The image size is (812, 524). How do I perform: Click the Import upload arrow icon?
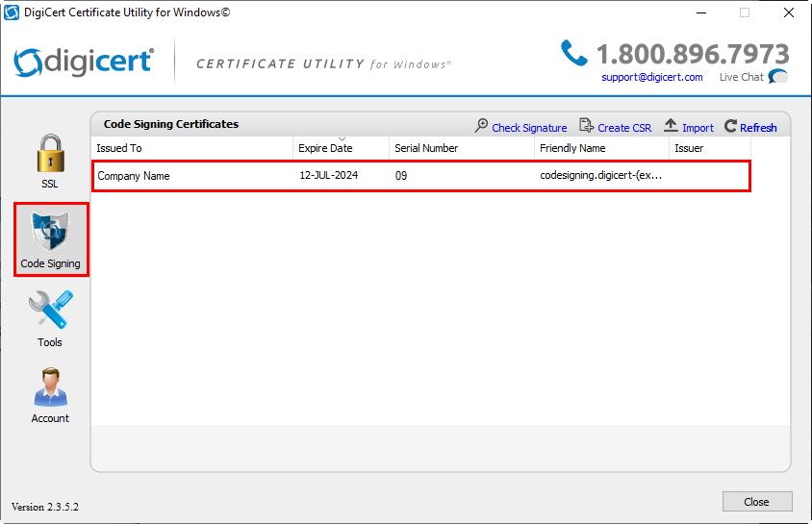[x=672, y=127]
